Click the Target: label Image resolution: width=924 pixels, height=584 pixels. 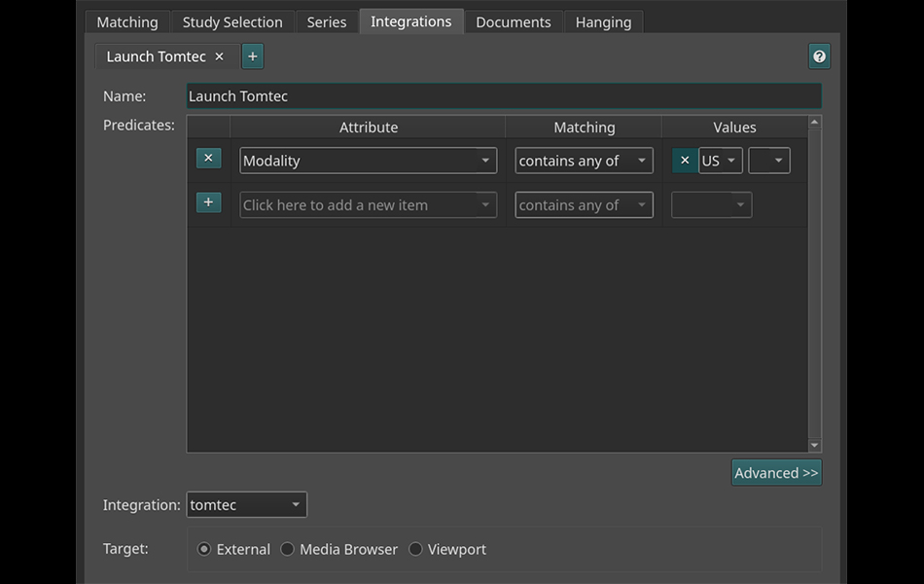pos(125,549)
